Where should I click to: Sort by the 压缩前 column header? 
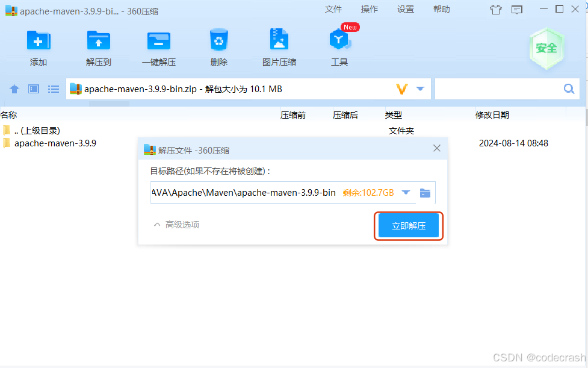[293, 115]
